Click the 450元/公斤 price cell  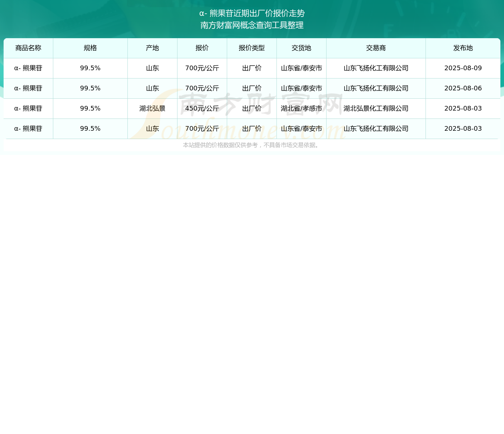(x=202, y=108)
